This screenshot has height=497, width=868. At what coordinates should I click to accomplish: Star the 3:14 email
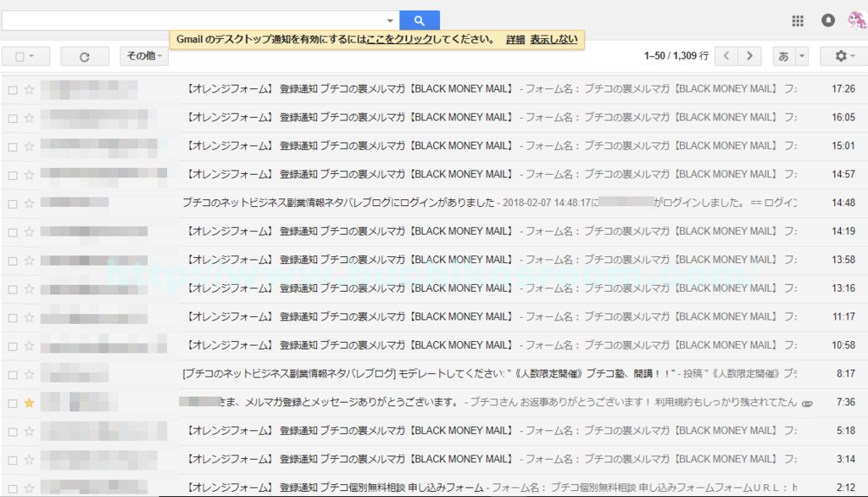pyautogui.click(x=30, y=460)
